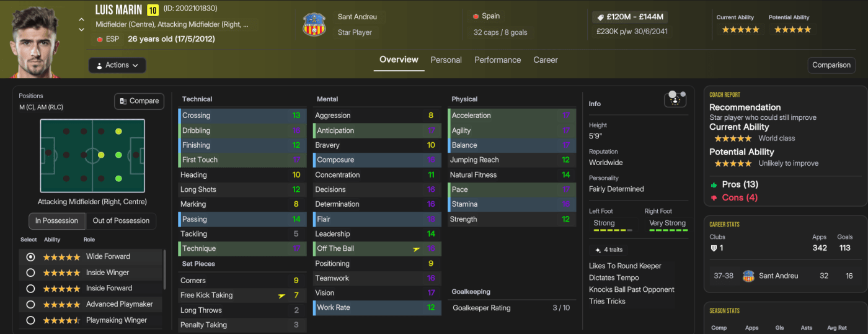This screenshot has height=334, width=868.
Task: Open the Actions dropdown menu
Action: (x=117, y=65)
